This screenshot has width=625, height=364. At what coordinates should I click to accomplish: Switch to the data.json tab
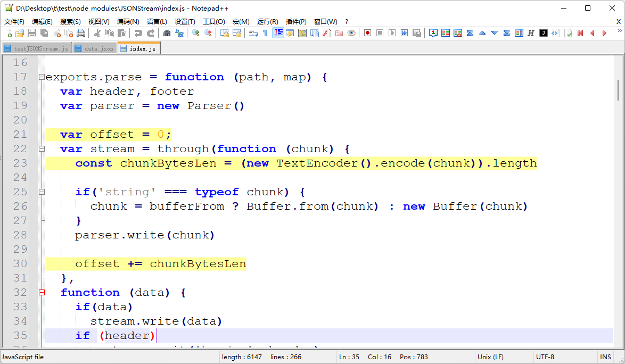95,48
